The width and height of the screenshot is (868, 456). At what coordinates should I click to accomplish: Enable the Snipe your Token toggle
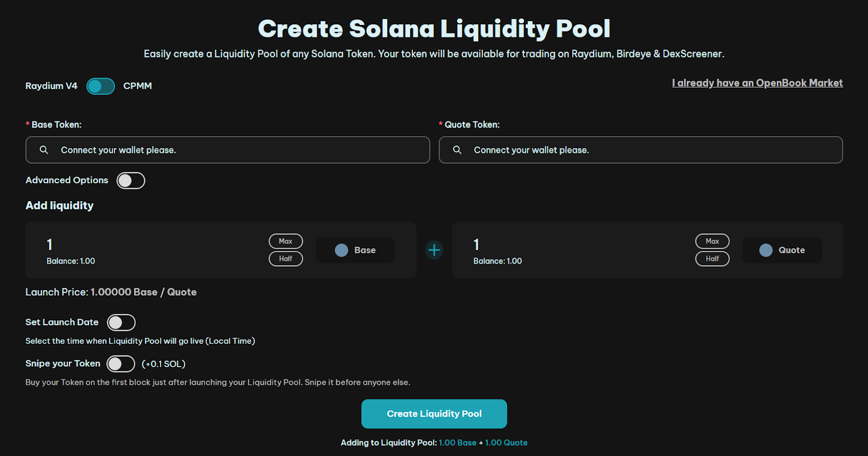tap(120, 364)
